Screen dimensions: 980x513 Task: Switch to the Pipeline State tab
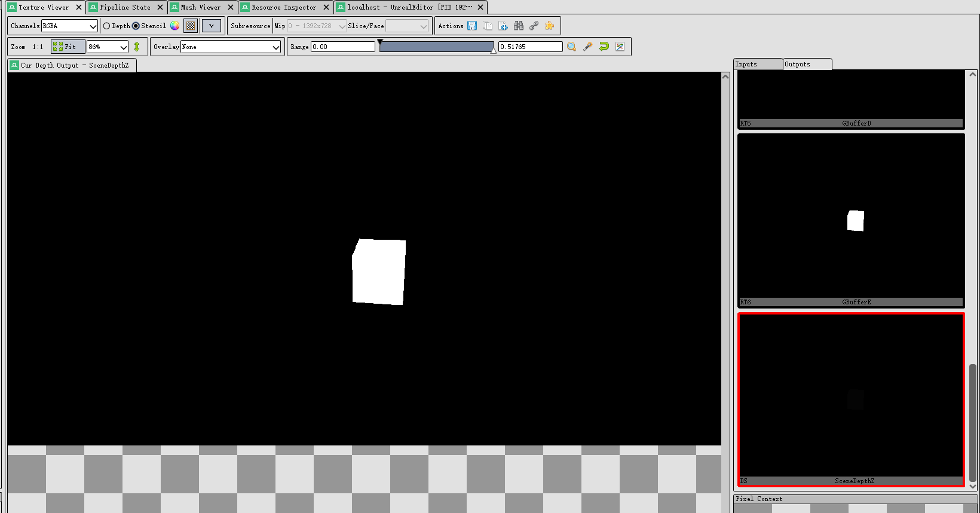point(125,7)
